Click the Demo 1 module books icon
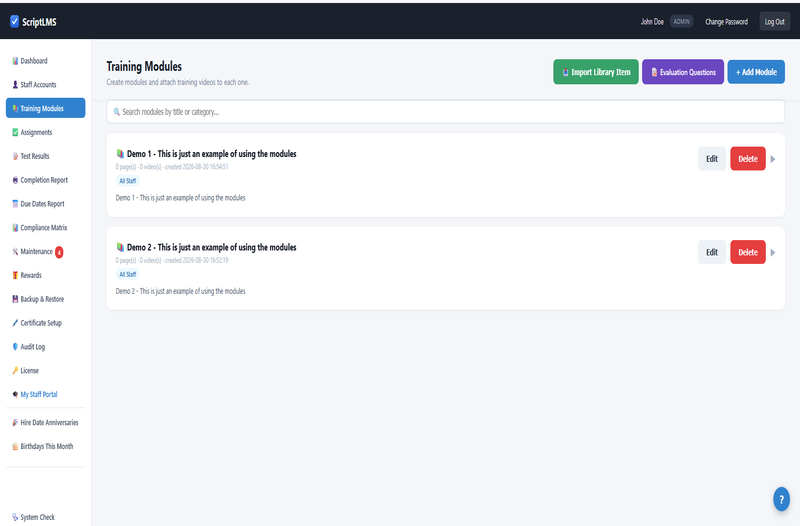Viewport: 800px width, 526px height. [x=120, y=154]
